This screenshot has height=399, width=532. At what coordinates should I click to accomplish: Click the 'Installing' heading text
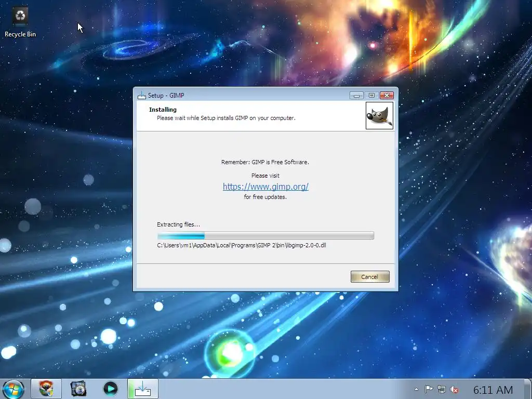click(x=163, y=110)
